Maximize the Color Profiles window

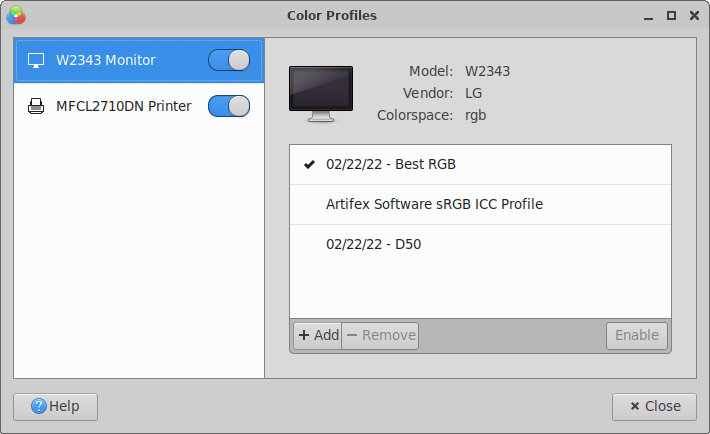pos(671,15)
